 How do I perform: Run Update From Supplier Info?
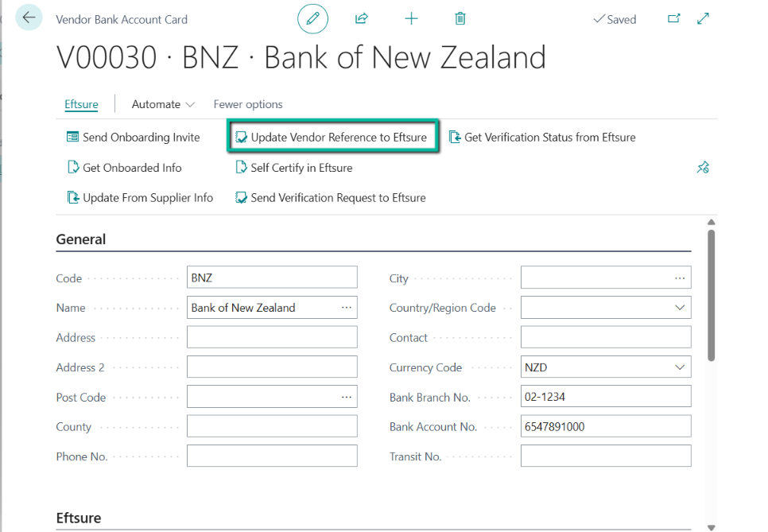(x=140, y=197)
